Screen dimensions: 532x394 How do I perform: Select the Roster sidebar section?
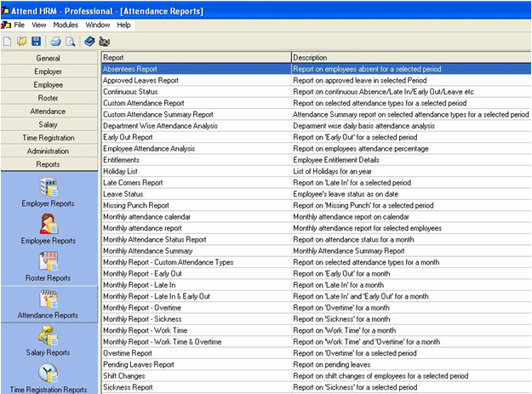coord(49,98)
